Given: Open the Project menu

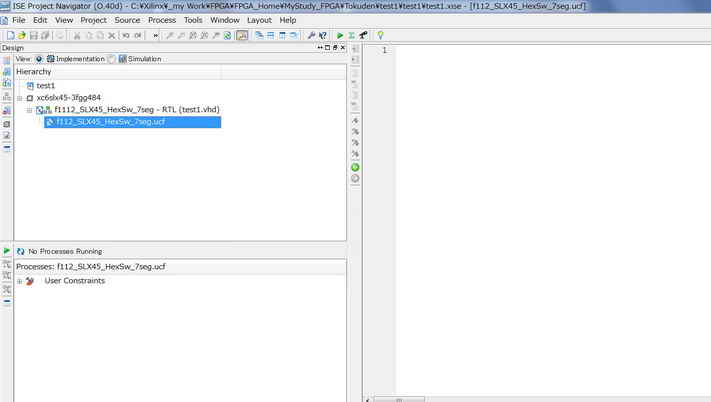Looking at the screenshot, I should pos(93,20).
